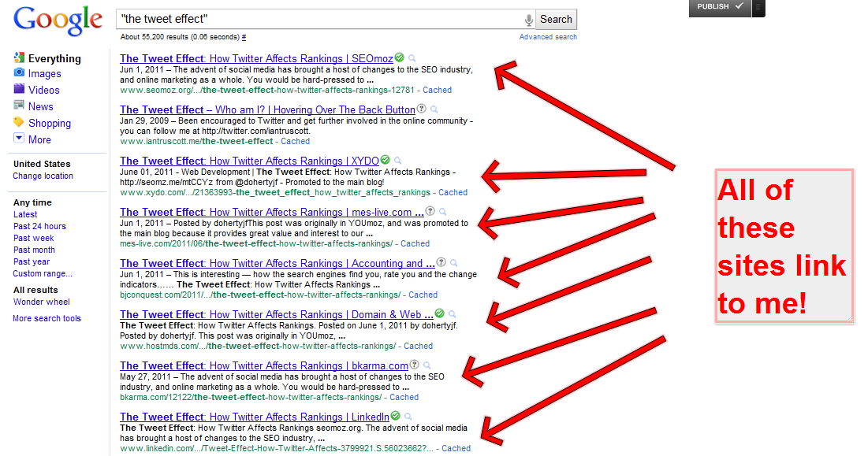Open the mes-live.com Tweet Effect result title
Image resolution: width=868 pixels, height=456 pixels.
(272, 212)
